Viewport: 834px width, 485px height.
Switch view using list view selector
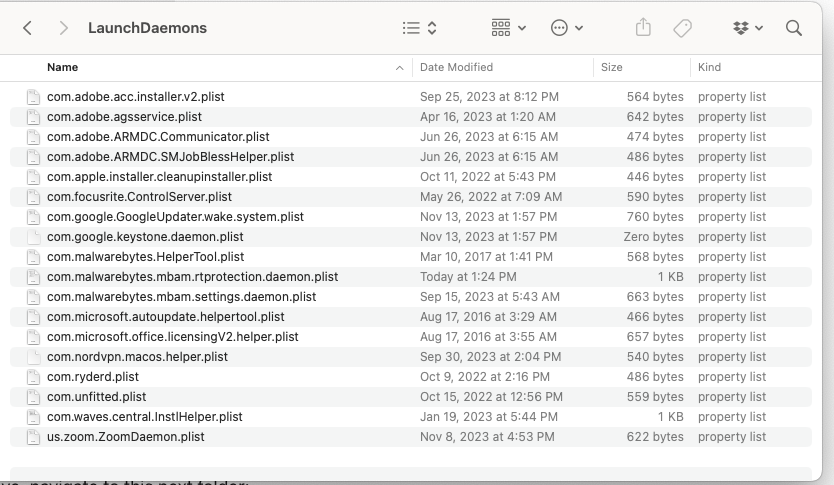(x=419, y=28)
